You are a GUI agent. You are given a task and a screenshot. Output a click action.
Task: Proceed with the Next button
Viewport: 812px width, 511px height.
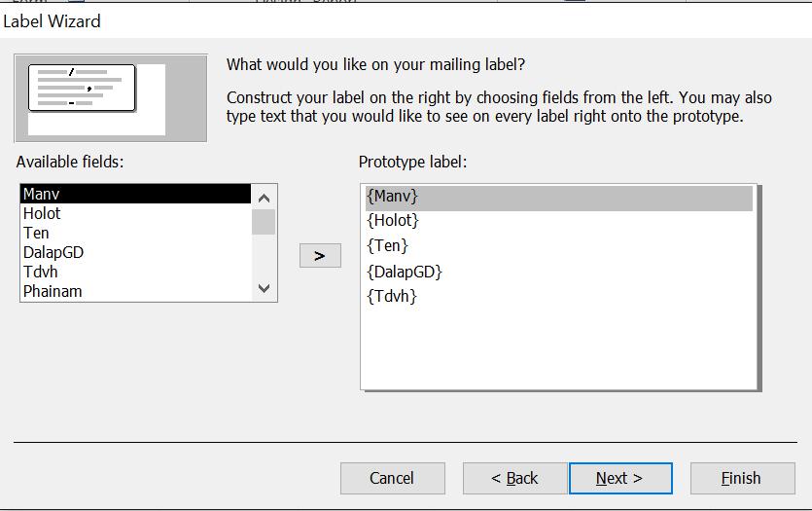619,478
